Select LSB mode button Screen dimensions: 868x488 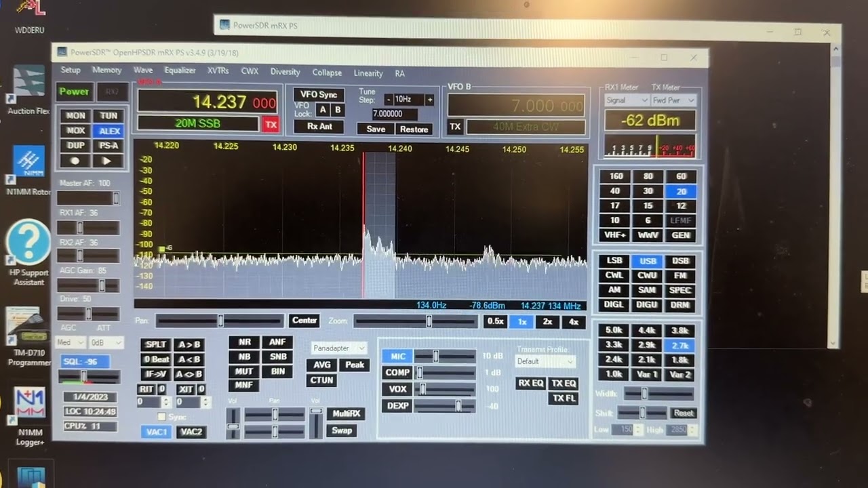point(614,260)
